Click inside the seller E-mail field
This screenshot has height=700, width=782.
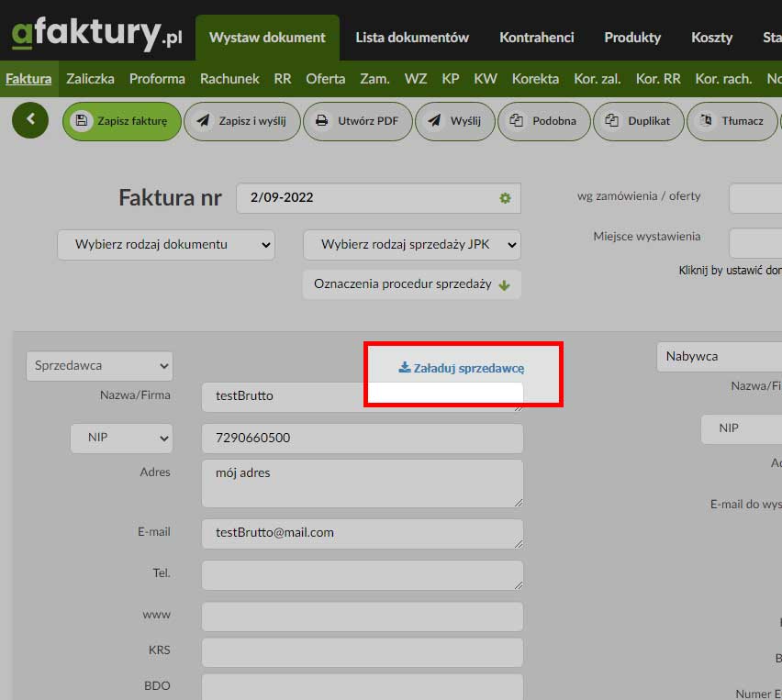362,532
